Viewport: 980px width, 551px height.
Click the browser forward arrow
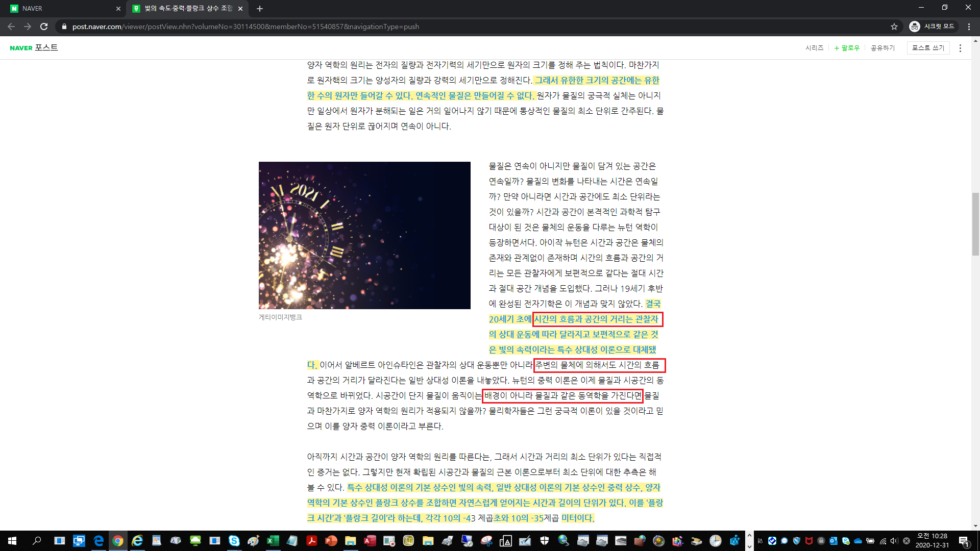tap(28, 27)
